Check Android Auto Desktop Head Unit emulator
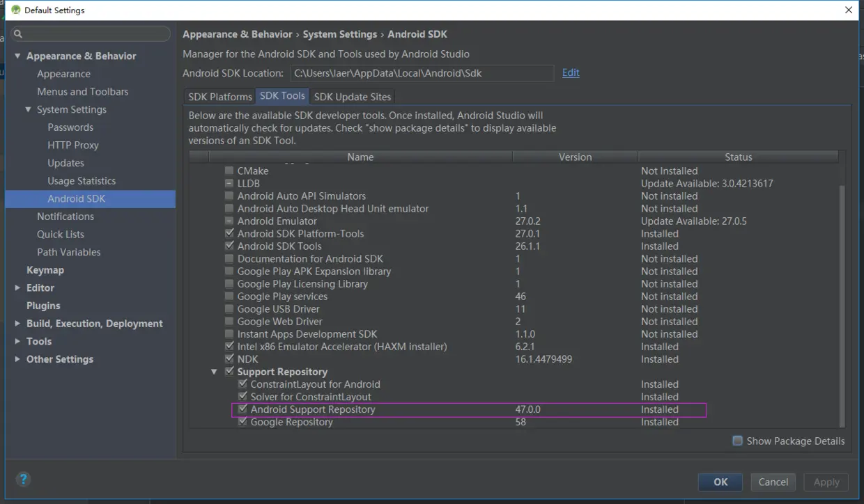The image size is (864, 504). point(229,208)
